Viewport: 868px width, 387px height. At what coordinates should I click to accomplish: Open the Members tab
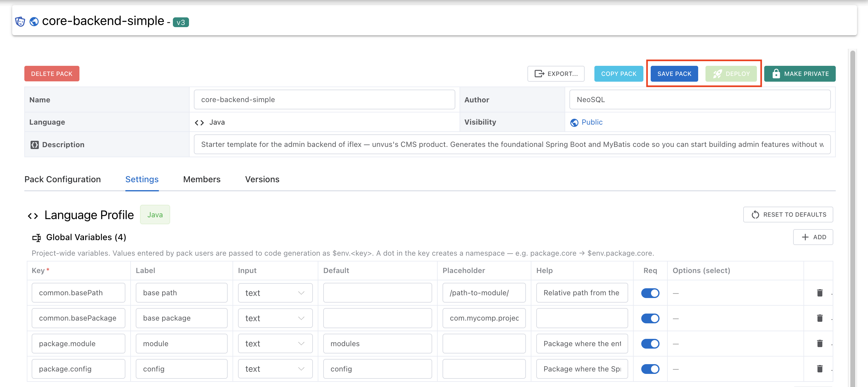pyautogui.click(x=201, y=179)
